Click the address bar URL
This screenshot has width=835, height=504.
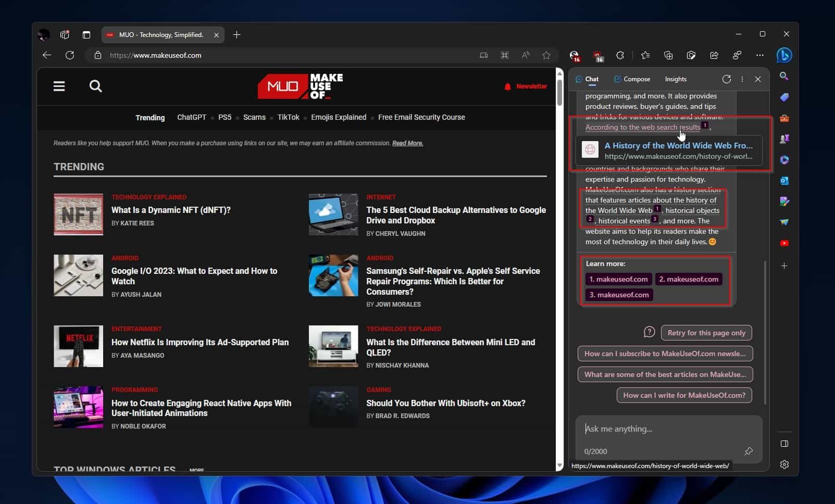coord(155,55)
